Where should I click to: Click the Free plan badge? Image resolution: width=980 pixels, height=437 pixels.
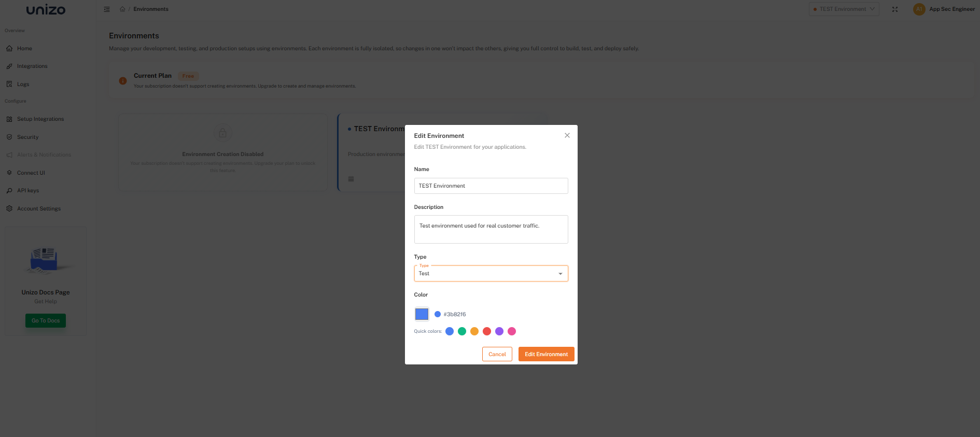pyautogui.click(x=188, y=76)
